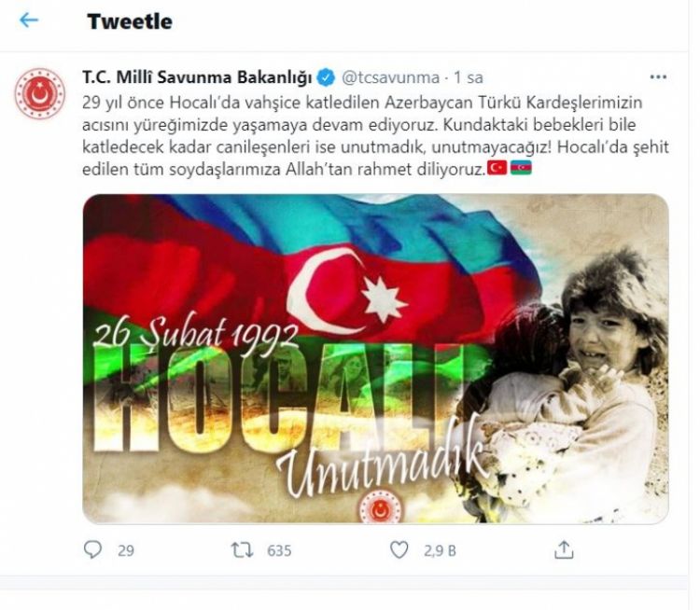The height and width of the screenshot is (610, 700).
Task: Open the Hocalı memorial image
Action: click(375, 358)
